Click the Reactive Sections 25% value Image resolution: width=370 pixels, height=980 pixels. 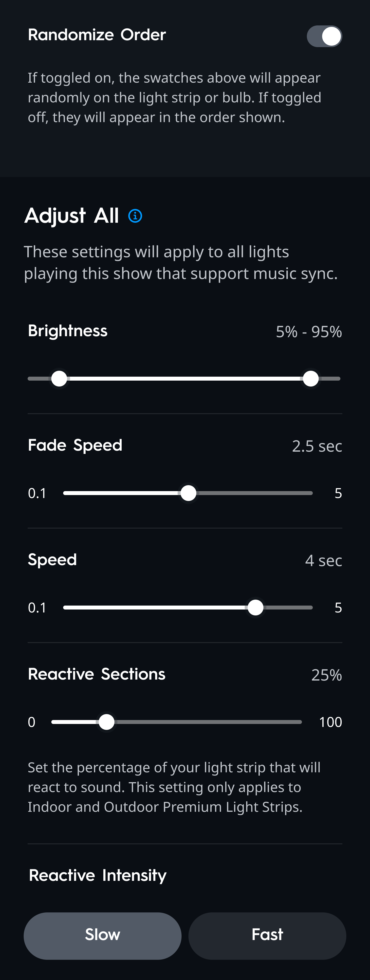pyautogui.click(x=326, y=675)
